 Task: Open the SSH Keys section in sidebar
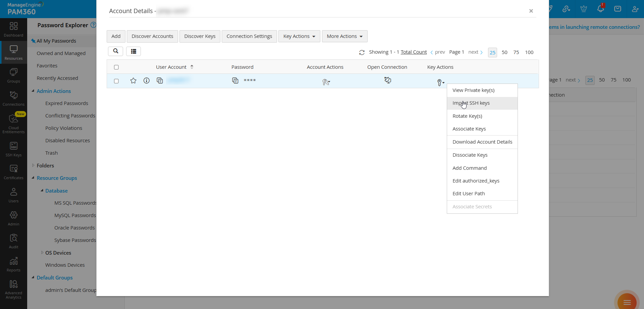[13, 149]
